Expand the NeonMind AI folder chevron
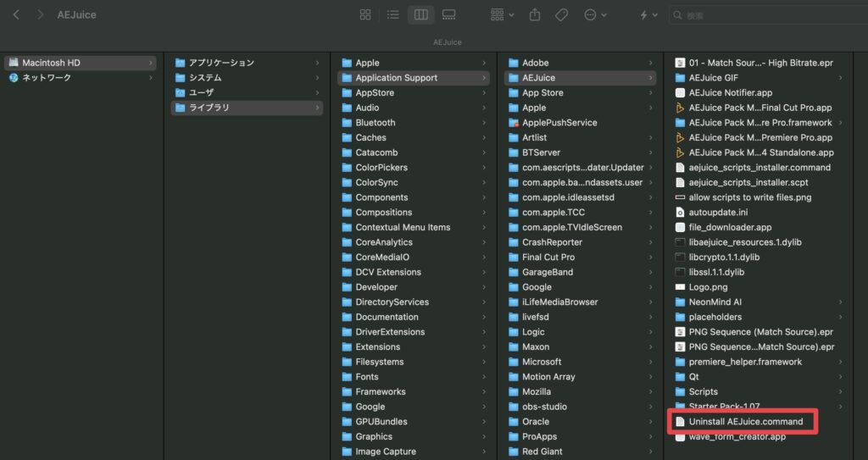The width and height of the screenshot is (868, 460). click(840, 302)
